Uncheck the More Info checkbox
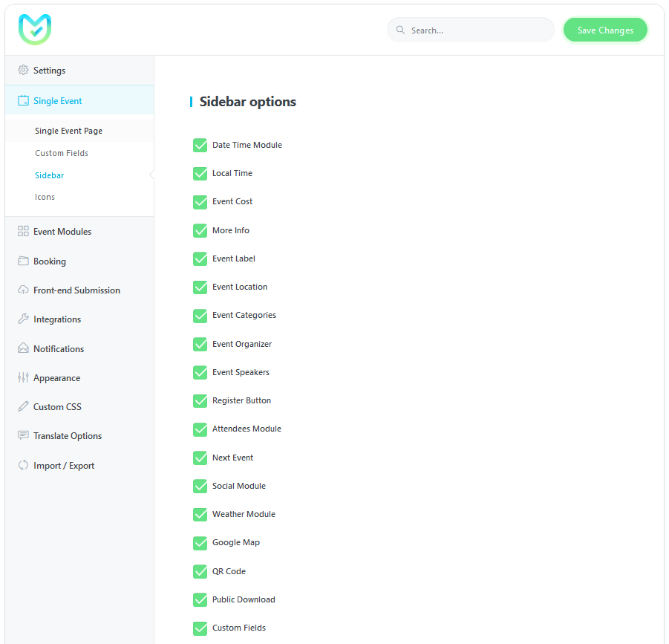669x644 pixels. [200, 230]
